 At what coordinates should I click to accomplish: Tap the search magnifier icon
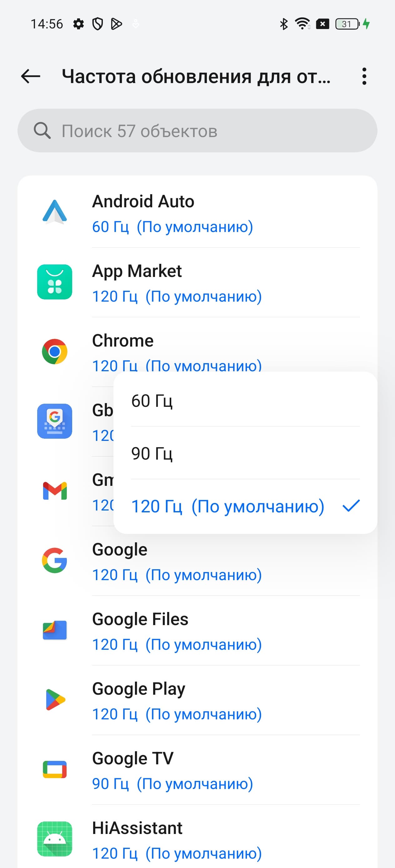pos(42,131)
